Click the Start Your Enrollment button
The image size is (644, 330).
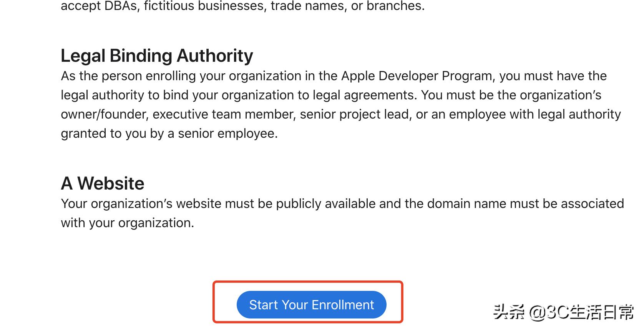pos(311,305)
